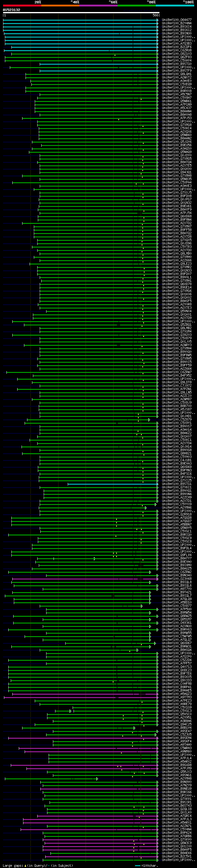This screenshot has width=197, height=868.
Task: Select the UniRef100_Q7XI25 label
Action: click(x=176, y=481)
